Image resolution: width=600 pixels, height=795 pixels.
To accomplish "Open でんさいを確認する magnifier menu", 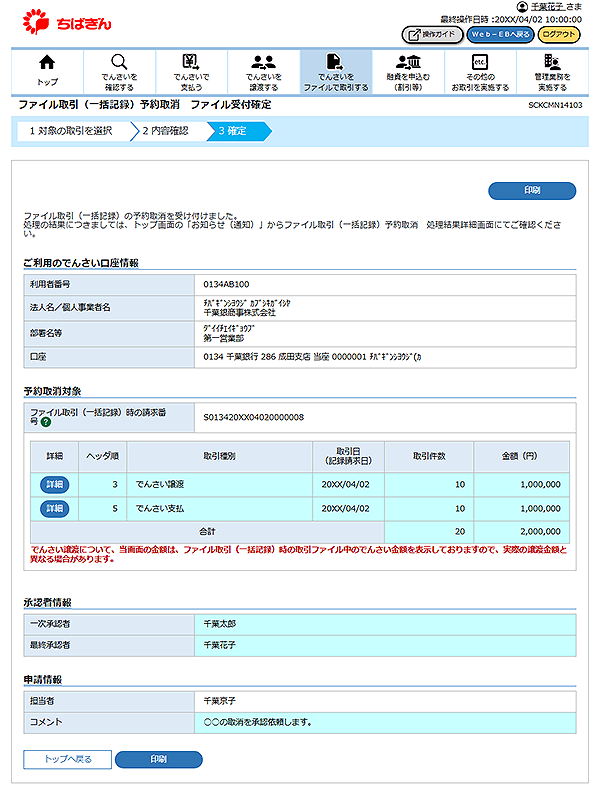I will click(119, 71).
